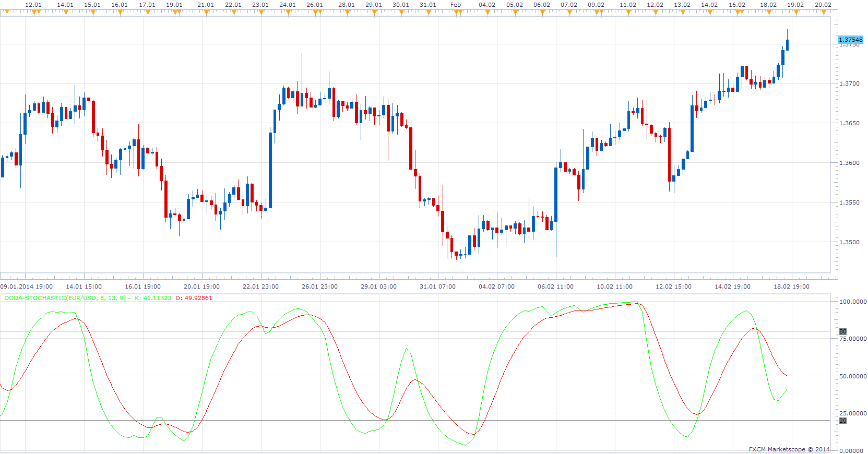
Task: Click the K: 41.11323 value label
Action: click(x=152, y=298)
